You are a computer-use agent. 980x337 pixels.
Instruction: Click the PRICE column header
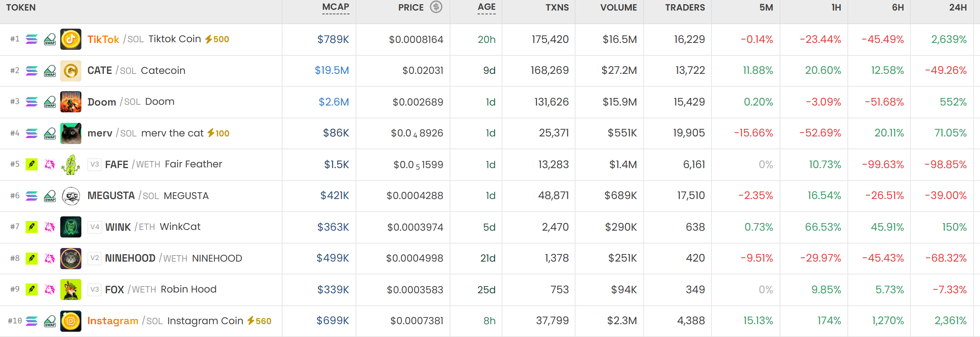pyautogui.click(x=411, y=8)
